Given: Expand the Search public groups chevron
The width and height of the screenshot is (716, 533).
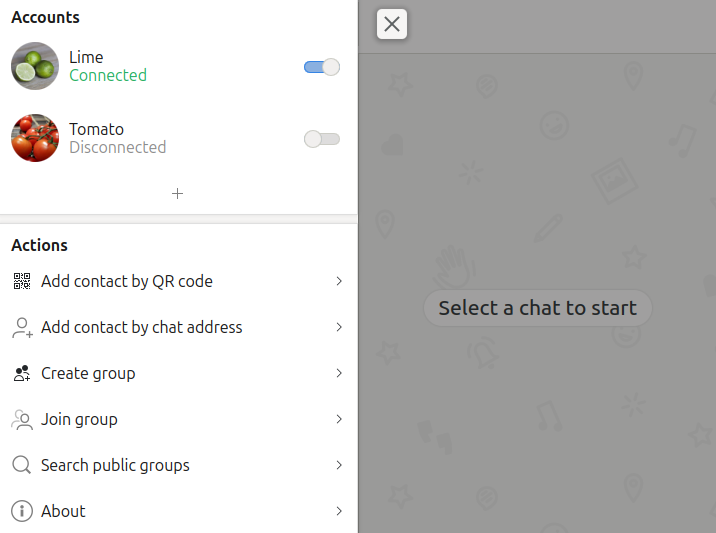Looking at the screenshot, I should click(x=339, y=465).
